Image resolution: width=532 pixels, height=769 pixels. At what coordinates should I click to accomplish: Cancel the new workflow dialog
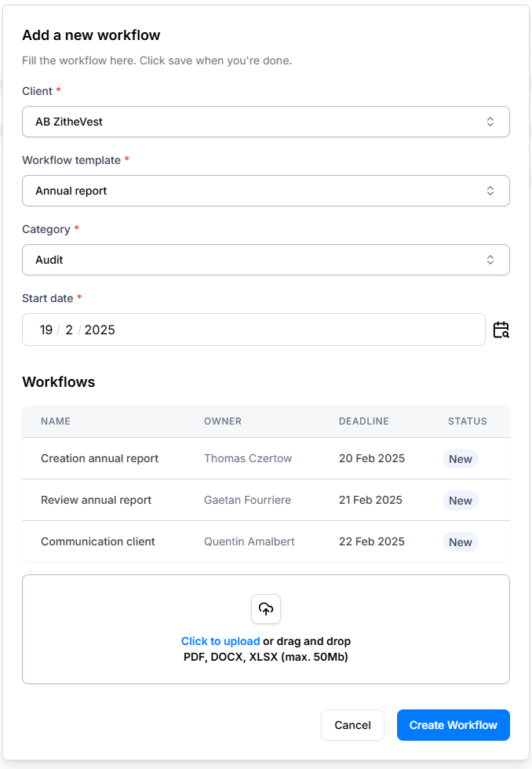(x=352, y=725)
